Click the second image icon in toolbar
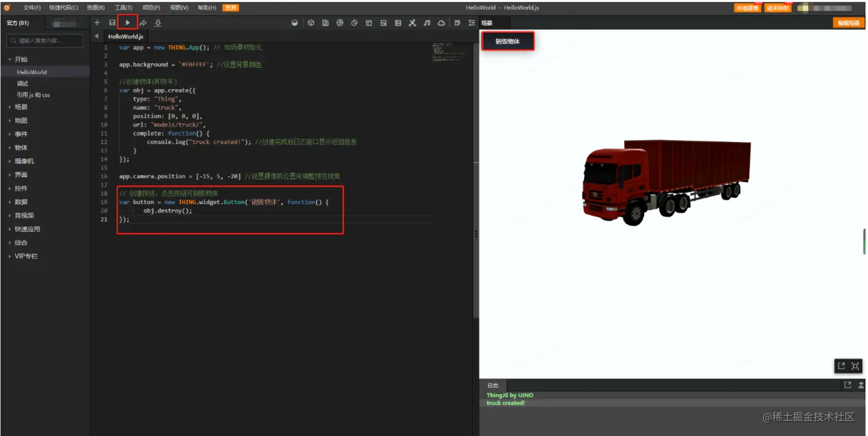 [398, 23]
